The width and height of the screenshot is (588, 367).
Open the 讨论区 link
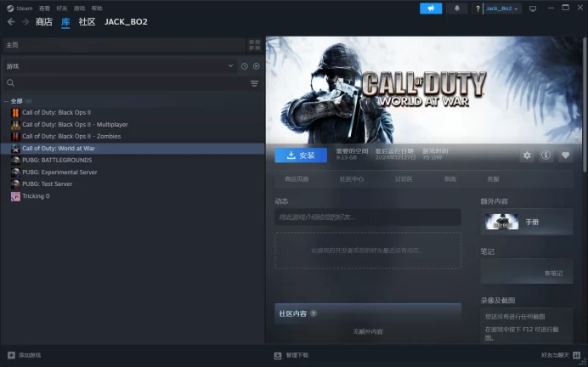(x=404, y=179)
